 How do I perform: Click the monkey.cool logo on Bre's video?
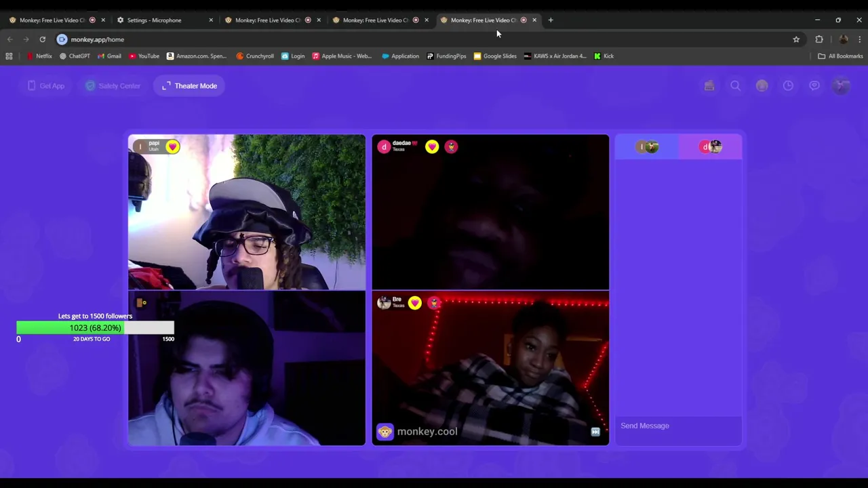pyautogui.click(x=418, y=432)
